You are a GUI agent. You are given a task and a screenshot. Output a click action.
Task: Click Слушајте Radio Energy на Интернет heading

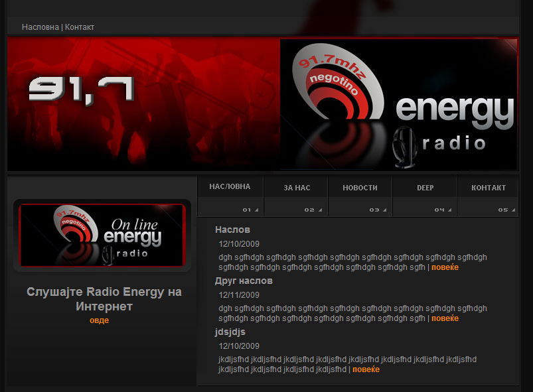point(104,299)
